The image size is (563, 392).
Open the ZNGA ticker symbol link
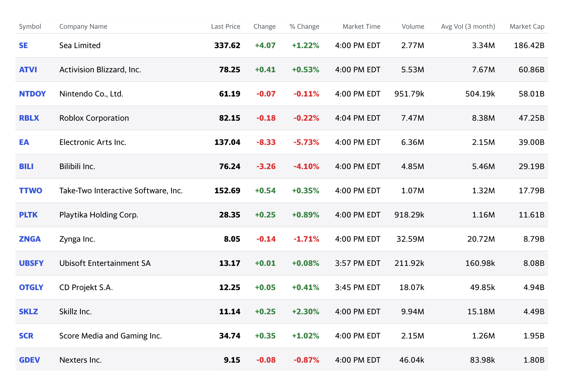point(30,239)
